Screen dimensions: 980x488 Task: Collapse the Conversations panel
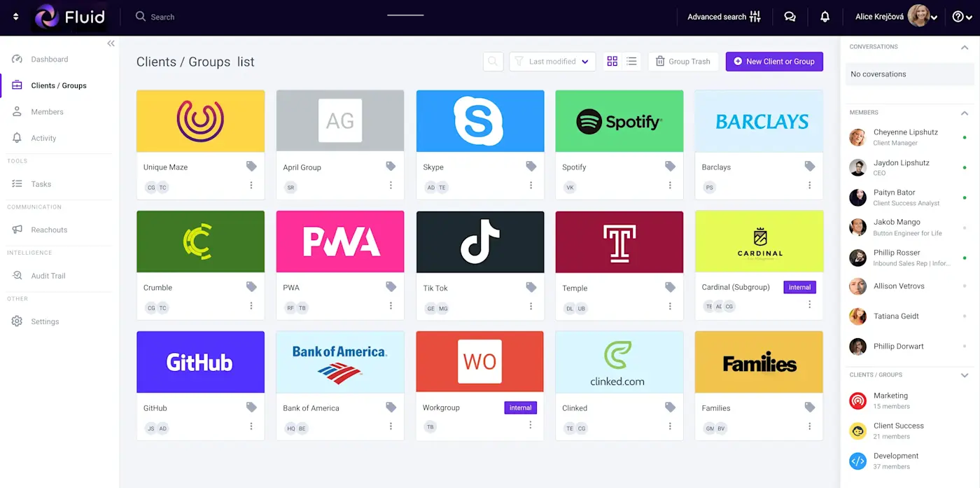[965, 47]
